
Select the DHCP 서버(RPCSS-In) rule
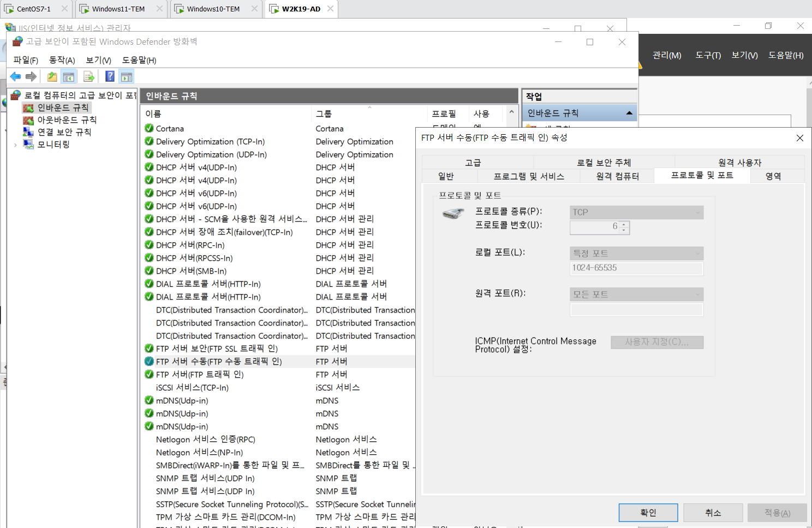coord(194,258)
